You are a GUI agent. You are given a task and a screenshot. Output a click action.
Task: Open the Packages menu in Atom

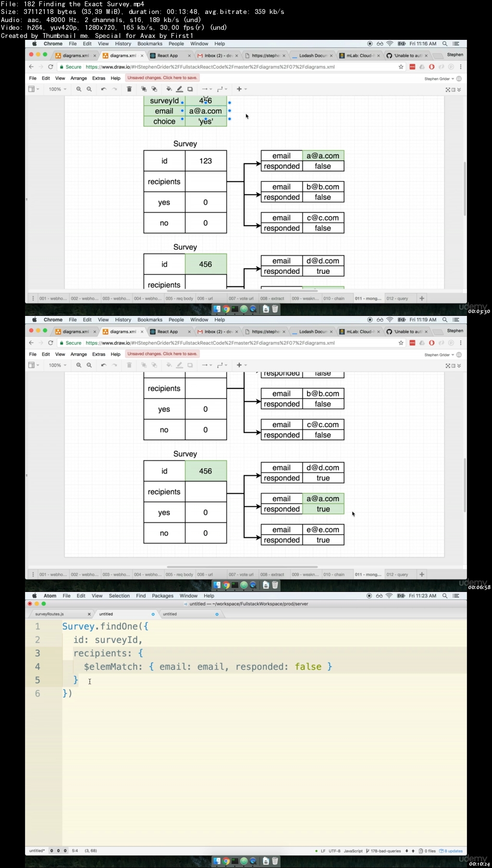coord(162,596)
